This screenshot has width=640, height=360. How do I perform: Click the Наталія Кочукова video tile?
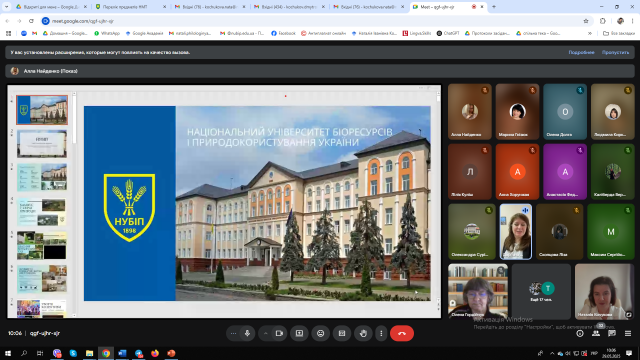click(604, 291)
